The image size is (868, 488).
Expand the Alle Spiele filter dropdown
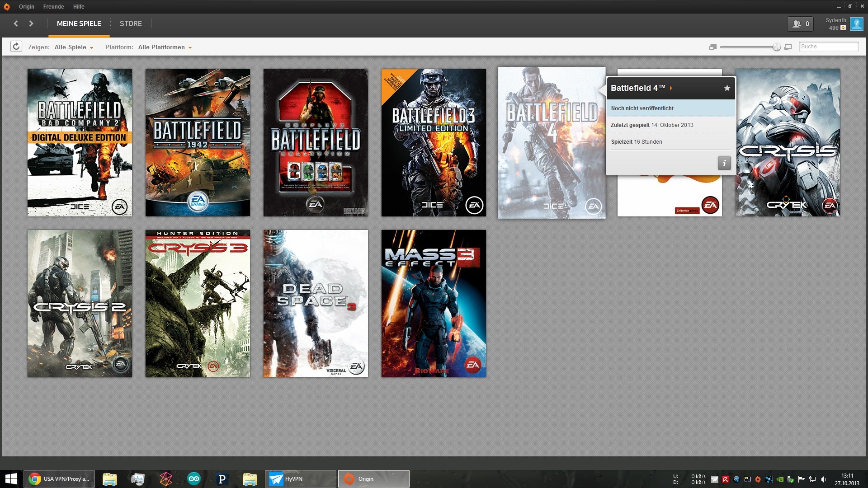pyautogui.click(x=74, y=47)
